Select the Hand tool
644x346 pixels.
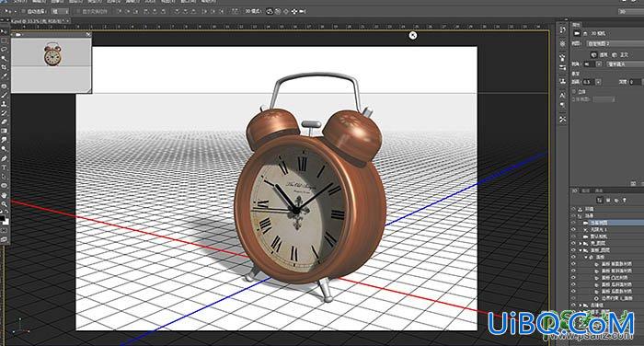click(4, 196)
